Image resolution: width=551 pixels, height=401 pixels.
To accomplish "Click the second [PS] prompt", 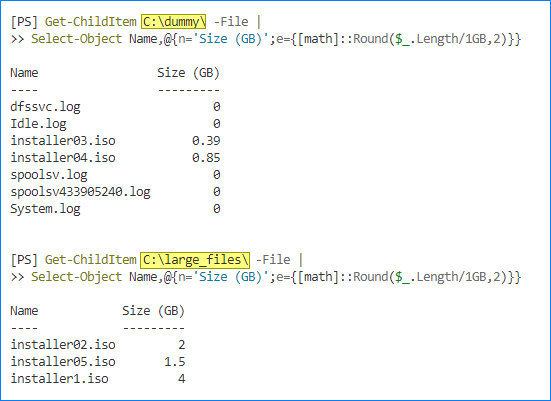I will (24, 260).
